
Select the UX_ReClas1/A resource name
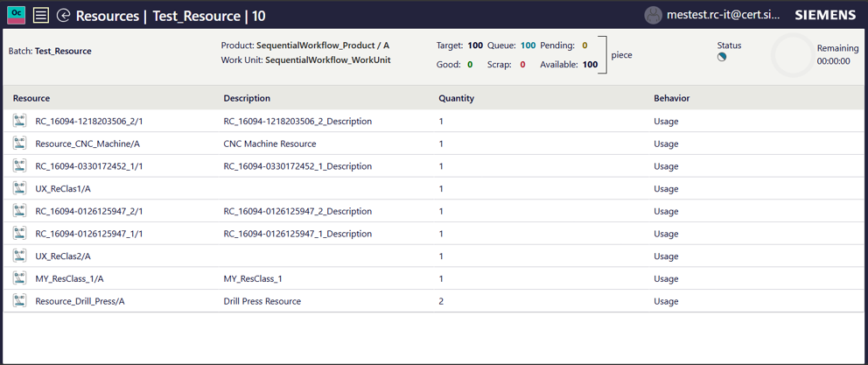(x=63, y=189)
